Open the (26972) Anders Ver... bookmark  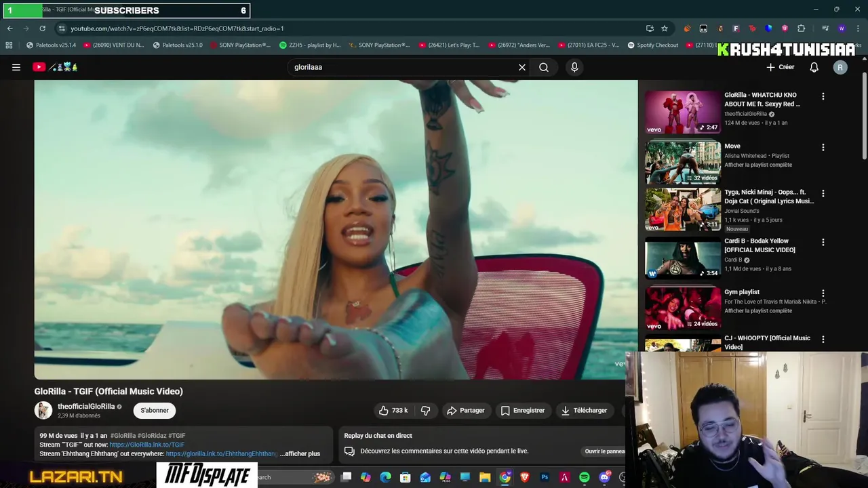[518, 45]
